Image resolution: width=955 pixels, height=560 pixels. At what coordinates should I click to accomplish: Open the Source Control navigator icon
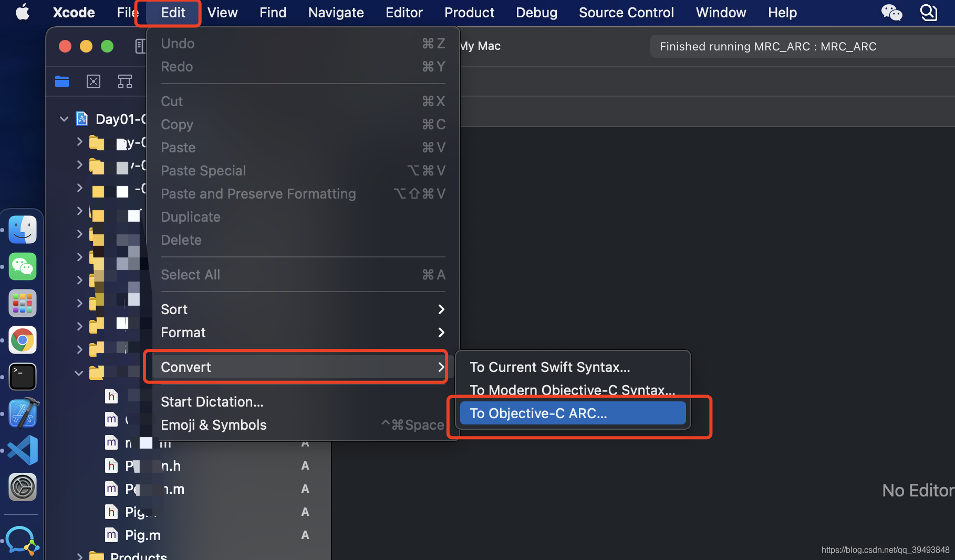click(94, 81)
